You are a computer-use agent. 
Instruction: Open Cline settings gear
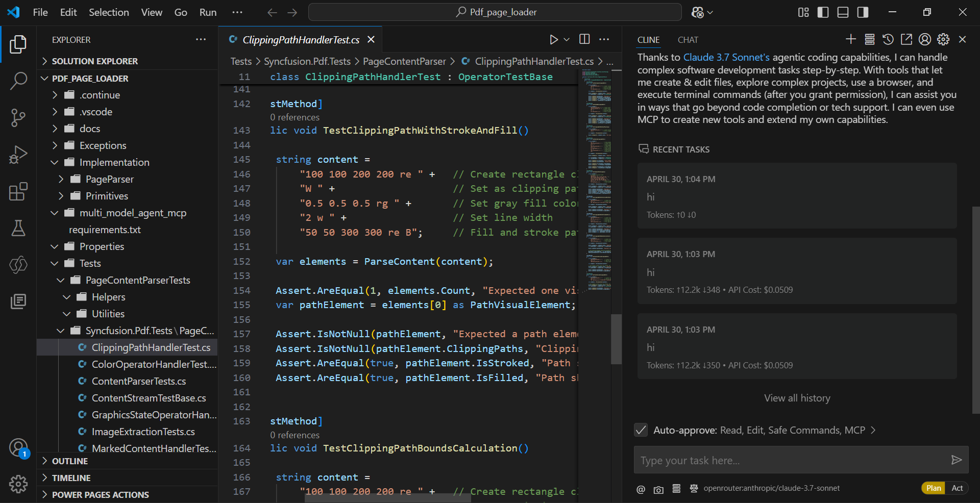(x=943, y=39)
